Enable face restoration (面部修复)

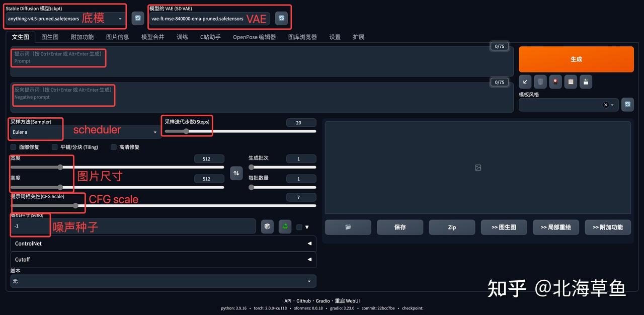pos(13,147)
